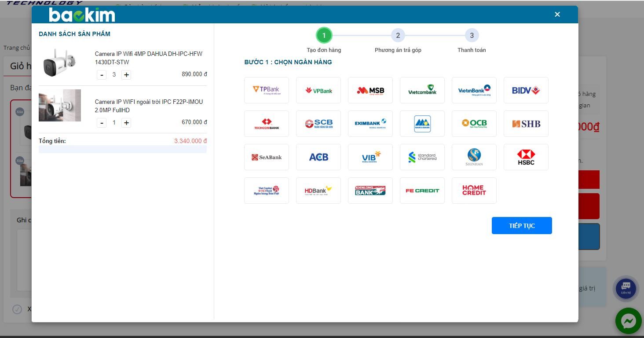Choose the Eximbank tile
The width and height of the screenshot is (644, 338).
coord(370,124)
